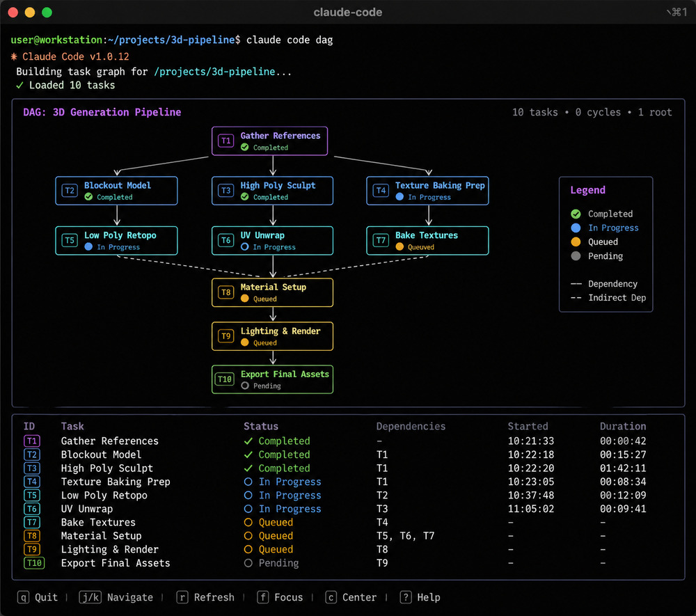
Task: Click the c Center shortcut
Action: coord(351,597)
